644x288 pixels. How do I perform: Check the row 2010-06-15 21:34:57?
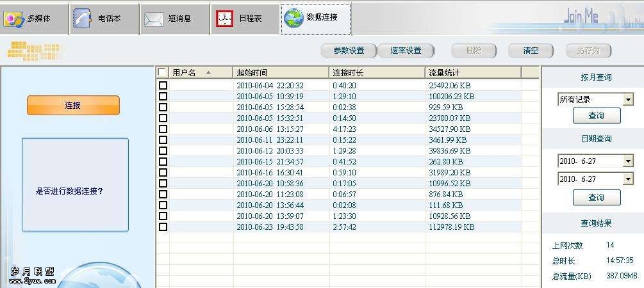pyautogui.click(x=163, y=162)
